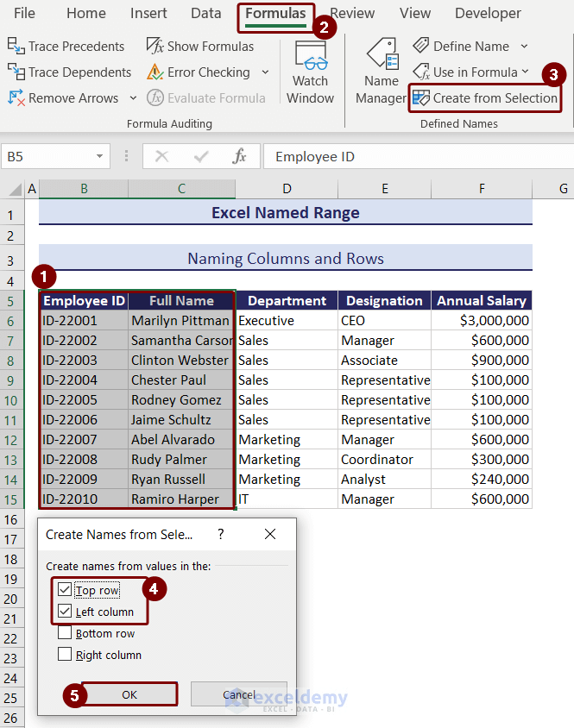Switch to the Home tab
This screenshot has height=728, width=574.
86,13
